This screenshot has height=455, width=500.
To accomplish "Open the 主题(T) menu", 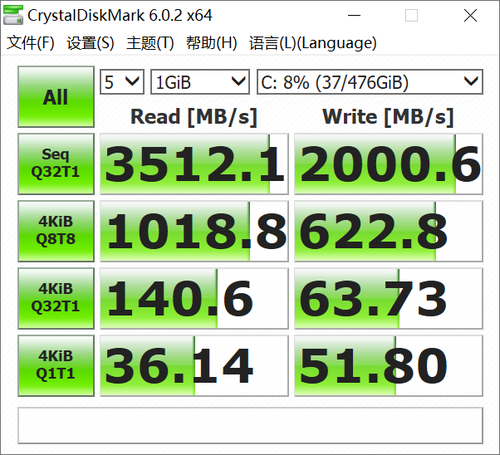I will point(150,43).
